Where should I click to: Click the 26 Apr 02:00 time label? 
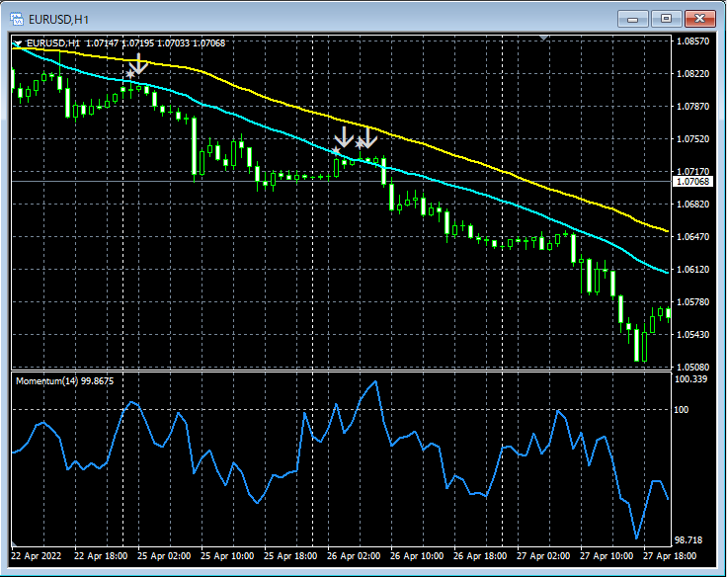354,555
